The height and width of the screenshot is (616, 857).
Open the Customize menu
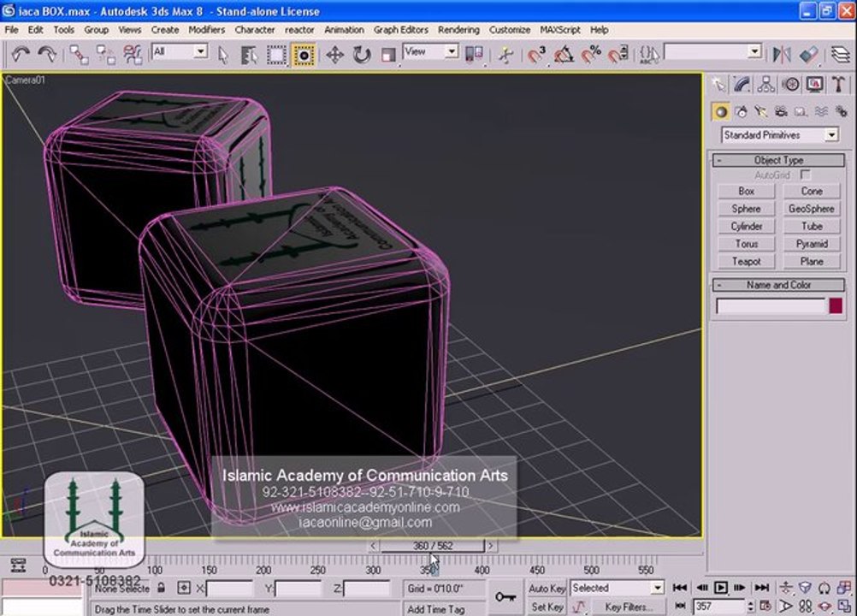[x=510, y=29]
